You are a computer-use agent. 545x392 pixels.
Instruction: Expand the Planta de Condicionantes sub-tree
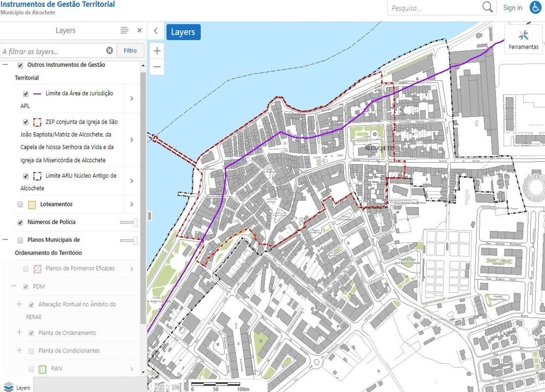coord(19,351)
